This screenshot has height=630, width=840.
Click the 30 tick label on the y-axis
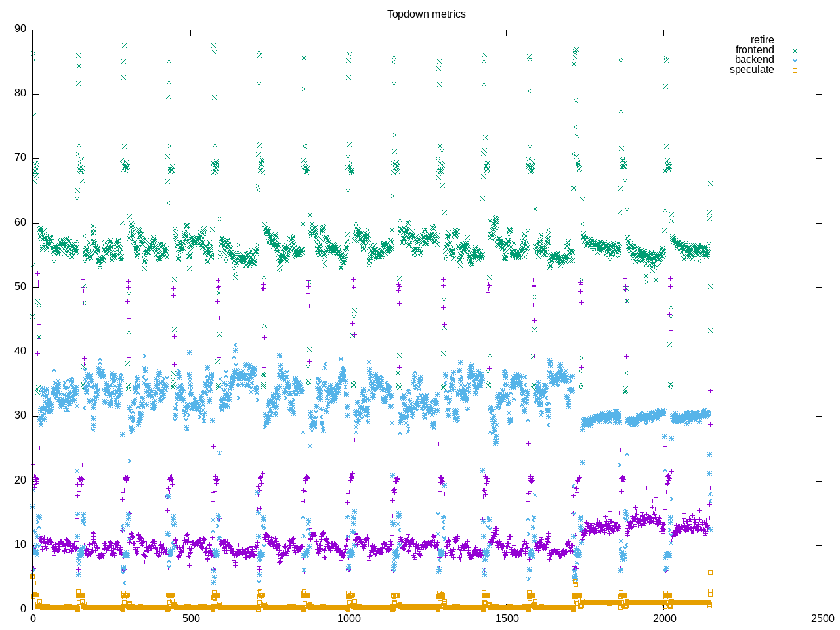[20, 415]
